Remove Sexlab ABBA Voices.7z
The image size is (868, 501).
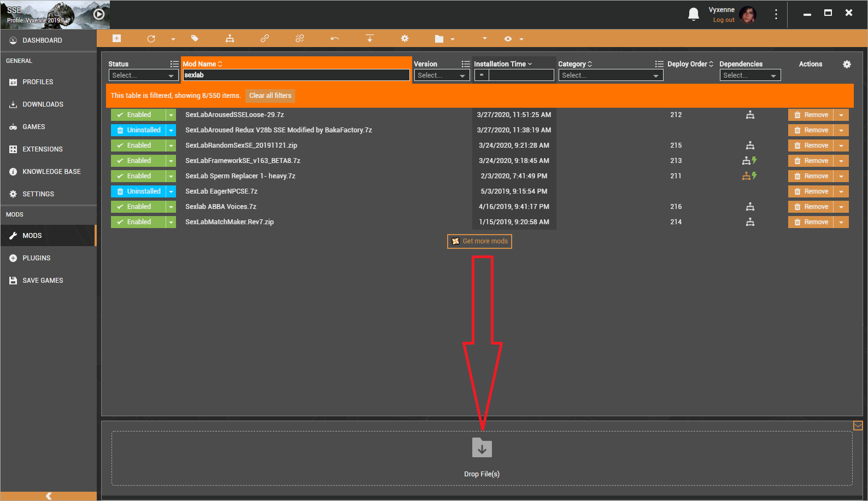coord(811,207)
